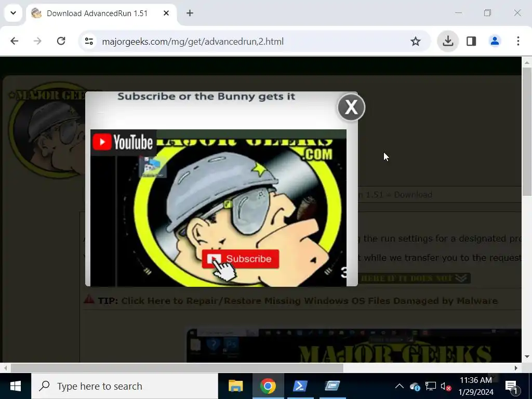The height and width of the screenshot is (399, 532).
Task: Click the cloud sync tray icon
Action: click(x=415, y=387)
